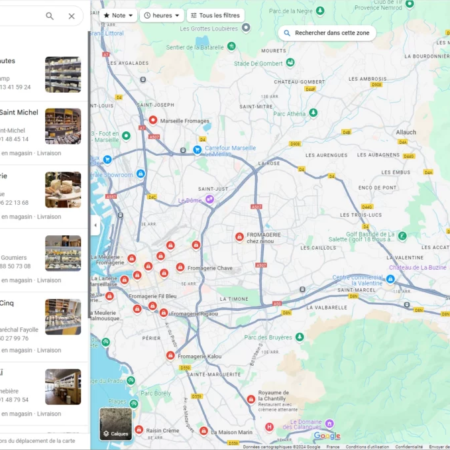The image size is (450, 450).
Task: Open the Note rating filter dropdown
Action: click(x=118, y=15)
